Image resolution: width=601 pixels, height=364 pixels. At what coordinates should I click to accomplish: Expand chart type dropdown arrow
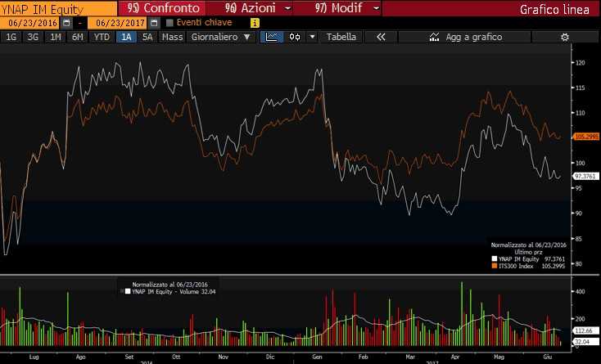[x=313, y=37]
